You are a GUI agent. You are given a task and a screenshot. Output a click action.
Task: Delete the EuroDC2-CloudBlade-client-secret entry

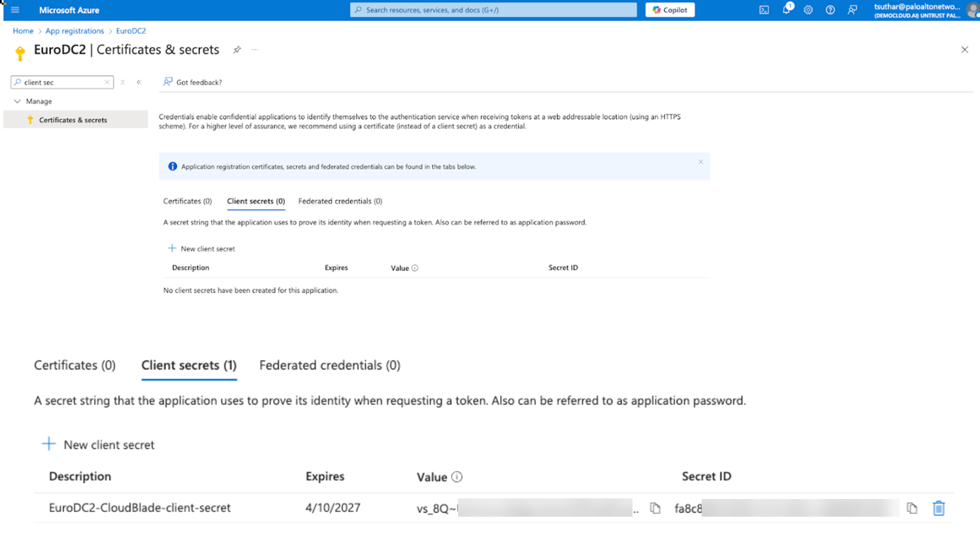tap(939, 508)
